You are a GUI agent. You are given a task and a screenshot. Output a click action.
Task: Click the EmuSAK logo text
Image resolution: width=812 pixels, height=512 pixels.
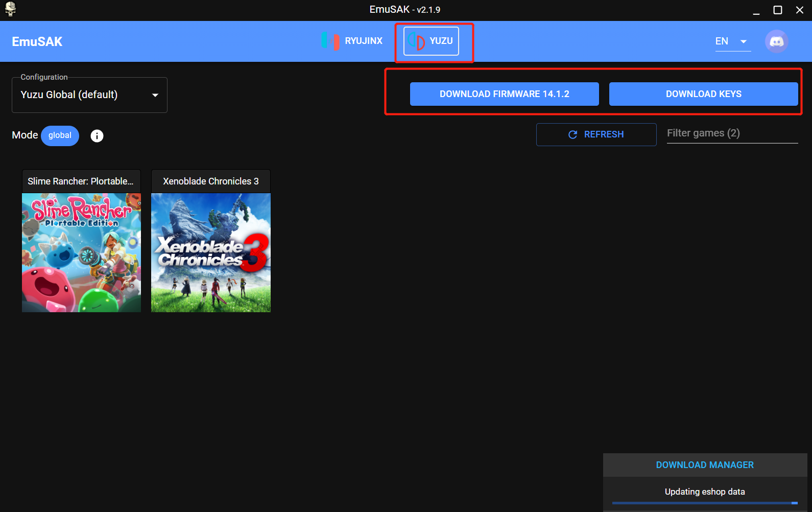tap(37, 41)
